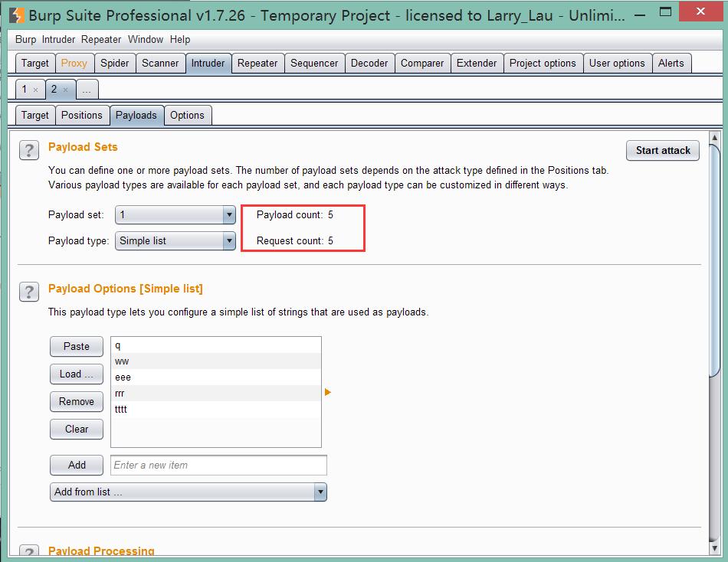The height and width of the screenshot is (562, 728).
Task: Open the Repeater menu
Action: pyautogui.click(x=101, y=40)
